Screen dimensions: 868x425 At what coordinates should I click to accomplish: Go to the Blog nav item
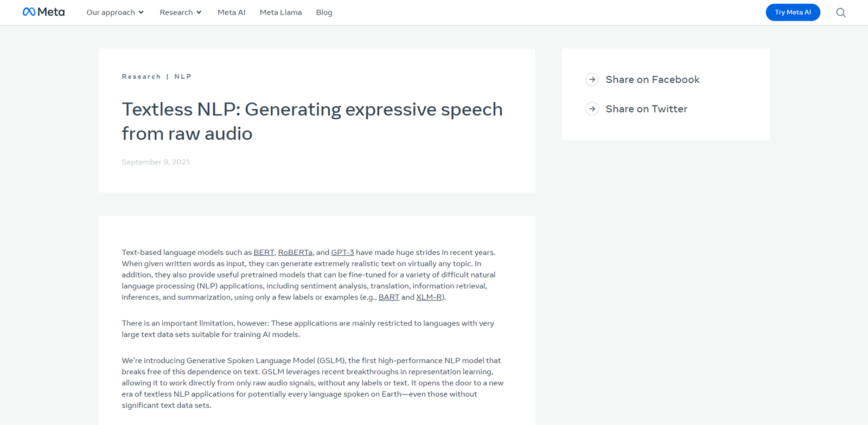click(324, 12)
